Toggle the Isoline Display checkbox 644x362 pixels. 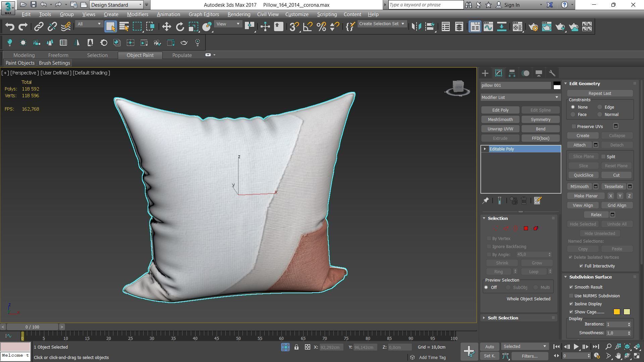571,304
